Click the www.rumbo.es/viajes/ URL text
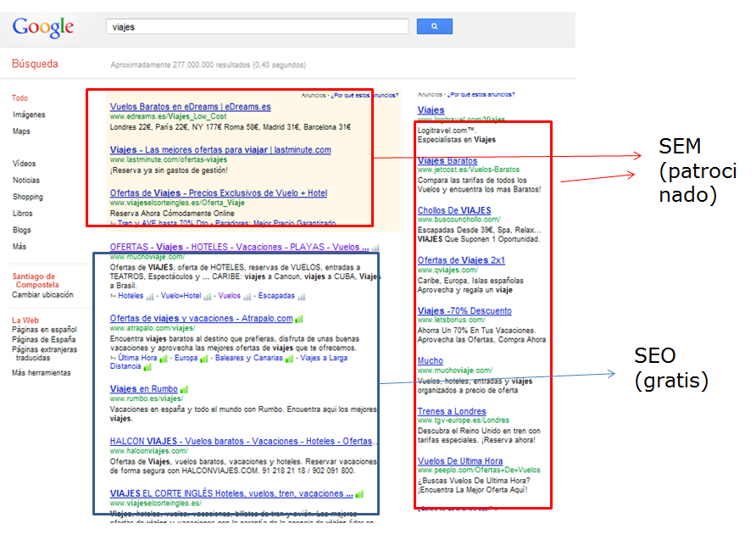The height and width of the screenshot is (546, 756). pyautogui.click(x=147, y=398)
